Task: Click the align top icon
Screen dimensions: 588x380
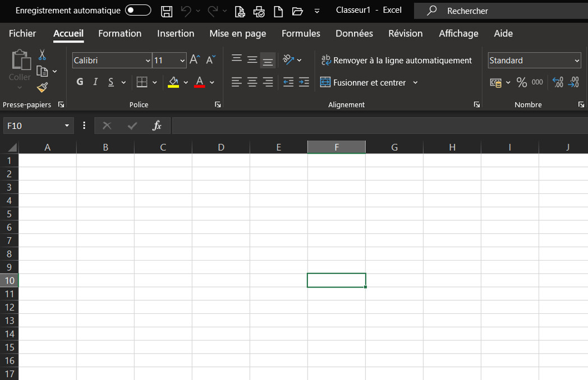Action: (x=237, y=58)
